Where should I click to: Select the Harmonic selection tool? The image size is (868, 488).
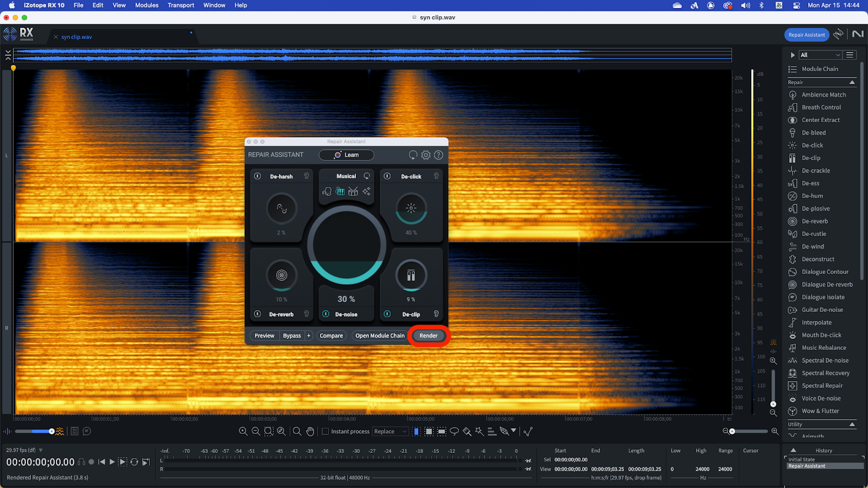click(492, 431)
